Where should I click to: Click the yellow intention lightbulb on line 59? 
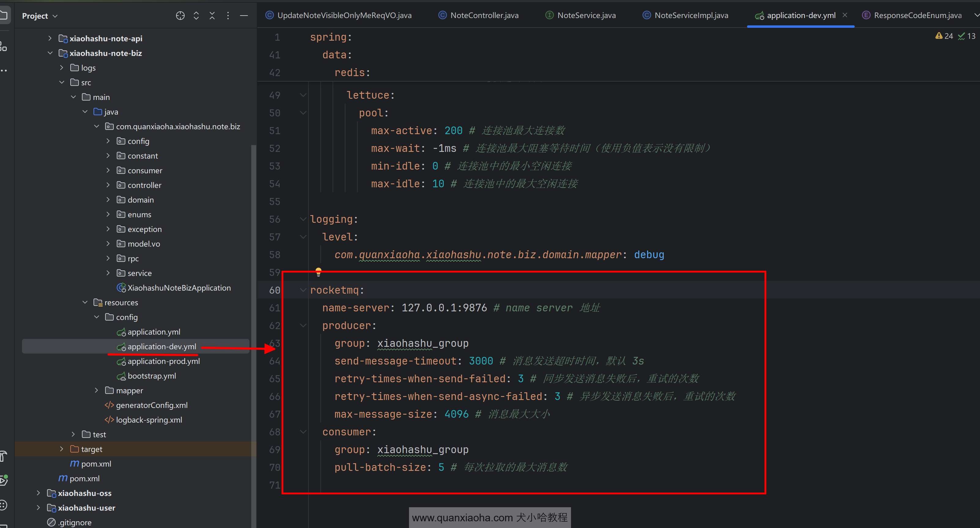point(319,272)
